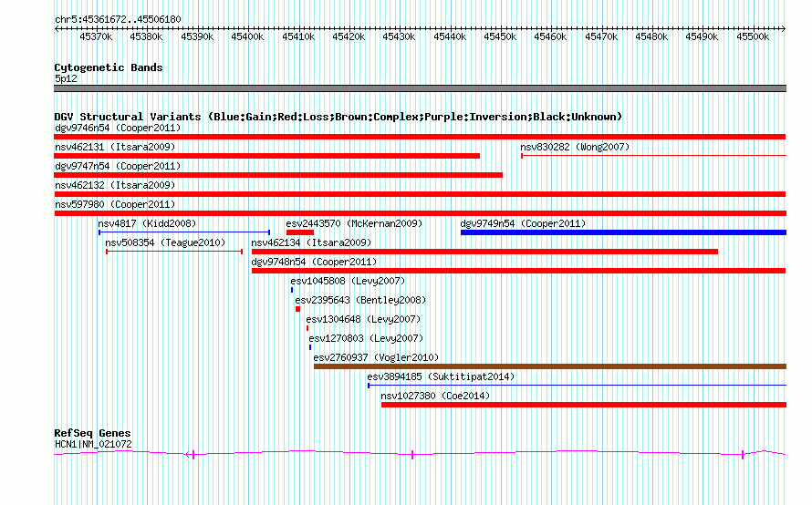Open the nsv830282 (Wong2007) variant label
Image resolution: width=812 pixels, height=505 pixels.
[575, 147]
